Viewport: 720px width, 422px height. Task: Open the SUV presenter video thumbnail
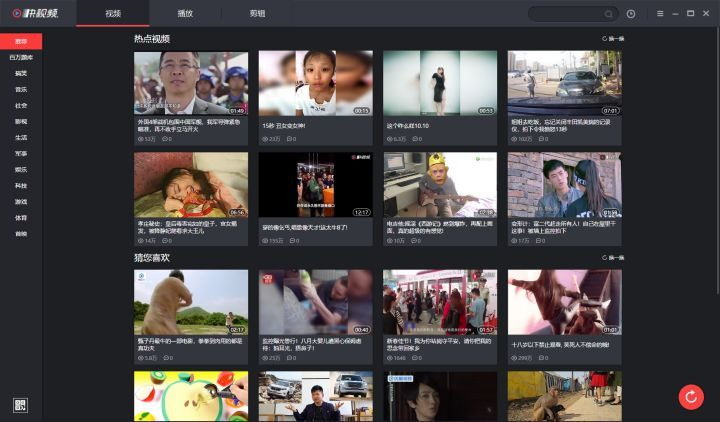tap(315, 396)
